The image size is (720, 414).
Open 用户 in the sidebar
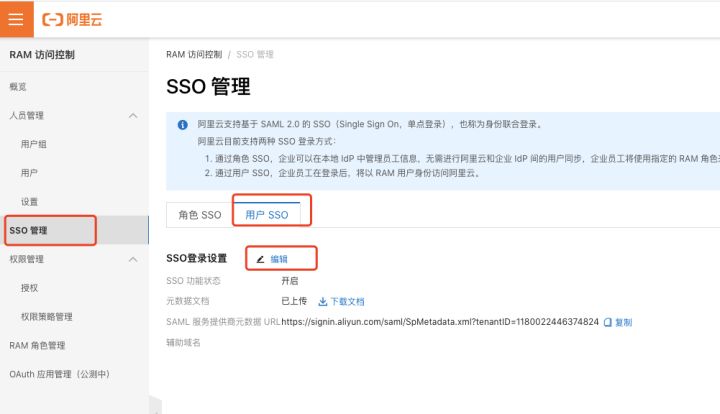tap(29, 173)
